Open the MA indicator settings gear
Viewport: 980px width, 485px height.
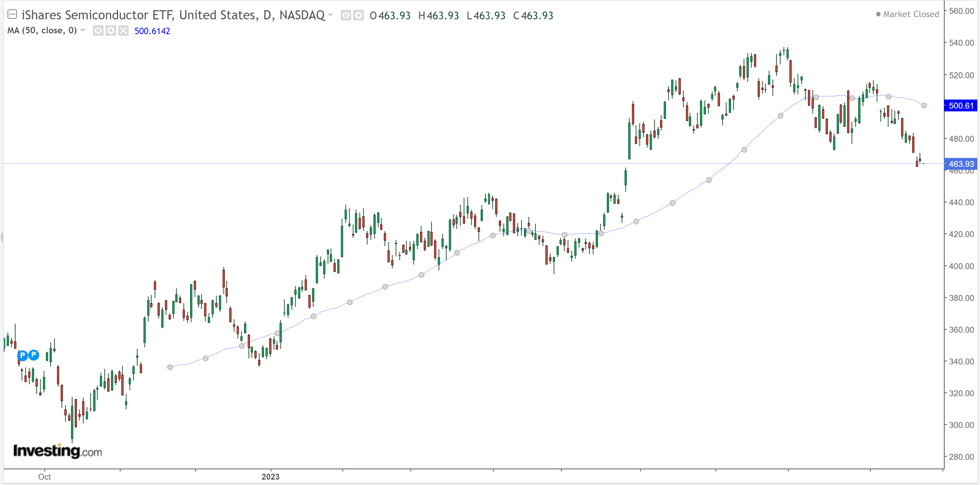[x=111, y=30]
